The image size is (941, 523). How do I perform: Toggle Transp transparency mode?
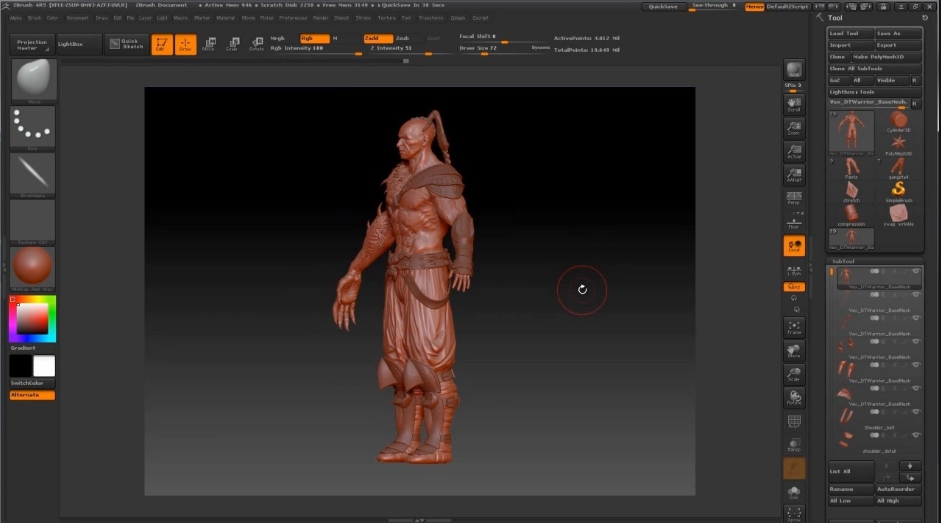tap(794, 445)
